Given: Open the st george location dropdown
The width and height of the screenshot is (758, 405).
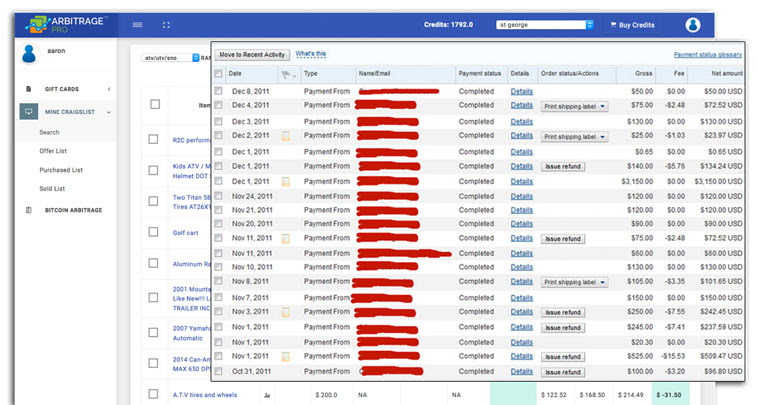Looking at the screenshot, I should click(x=544, y=25).
